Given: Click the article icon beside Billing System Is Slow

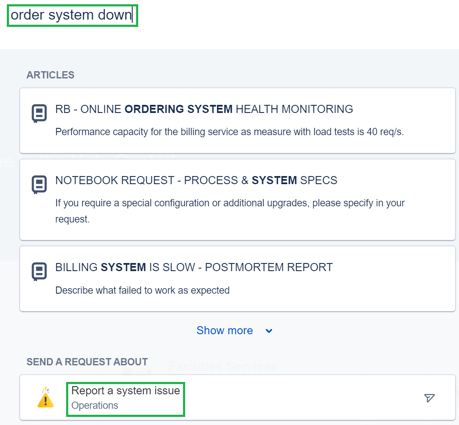Looking at the screenshot, I should click(39, 271).
